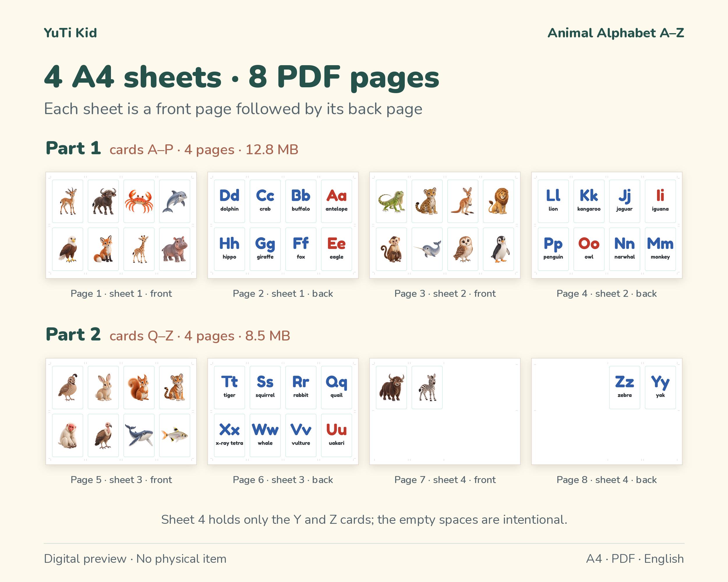The image size is (728, 582).
Task: Click the 'Aa antelope' letter card
Action: coord(336,201)
